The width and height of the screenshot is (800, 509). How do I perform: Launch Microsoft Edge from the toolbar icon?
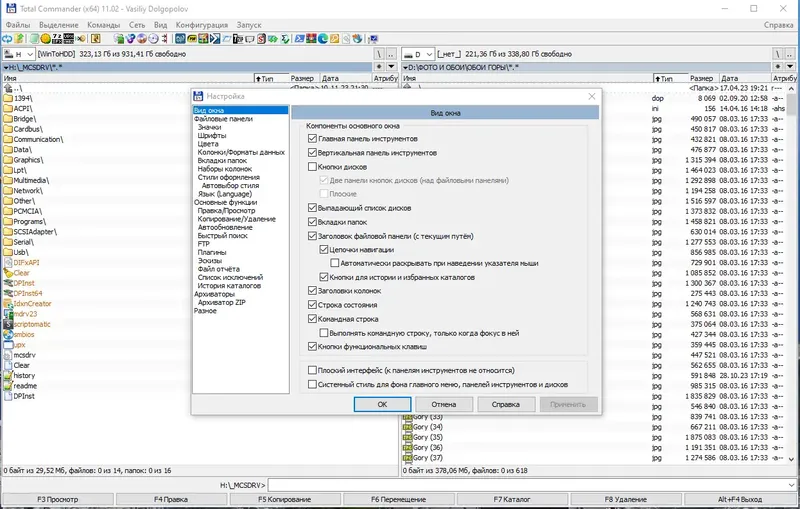tap(322, 38)
